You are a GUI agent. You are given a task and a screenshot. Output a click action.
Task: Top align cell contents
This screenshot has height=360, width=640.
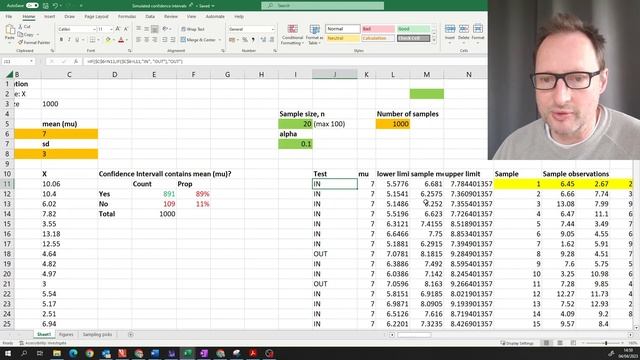[x=138, y=29]
